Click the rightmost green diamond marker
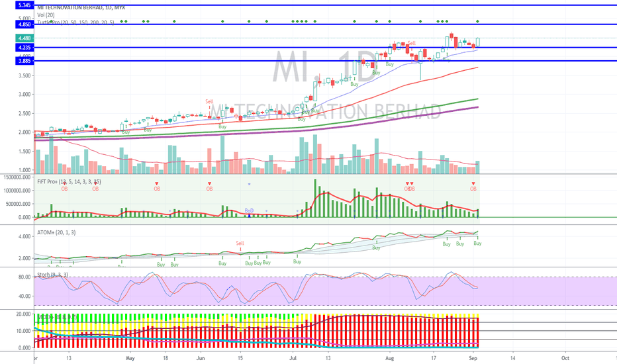The width and height of the screenshot is (617, 364). [478, 21]
